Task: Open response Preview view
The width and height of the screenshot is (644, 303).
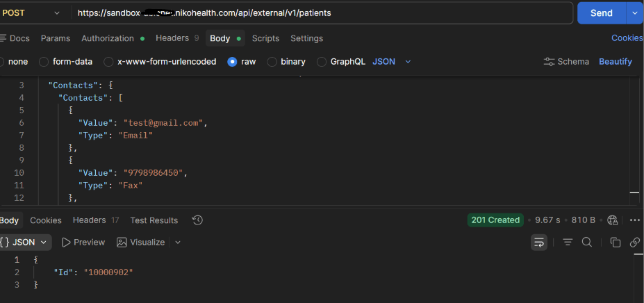Action: (x=83, y=243)
